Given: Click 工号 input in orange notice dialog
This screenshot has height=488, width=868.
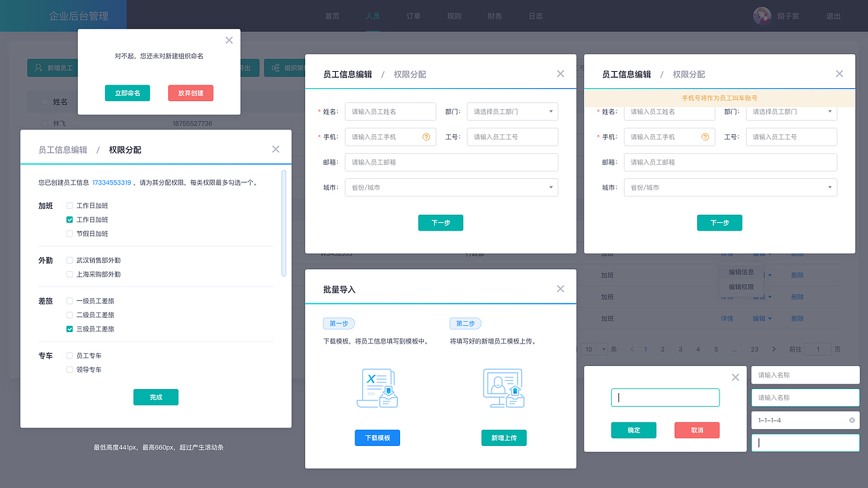Looking at the screenshot, I should 791,137.
